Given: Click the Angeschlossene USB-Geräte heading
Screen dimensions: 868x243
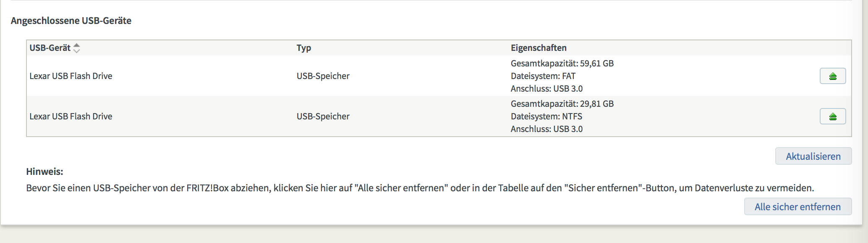Looking at the screenshot, I should pyautogui.click(x=71, y=21).
